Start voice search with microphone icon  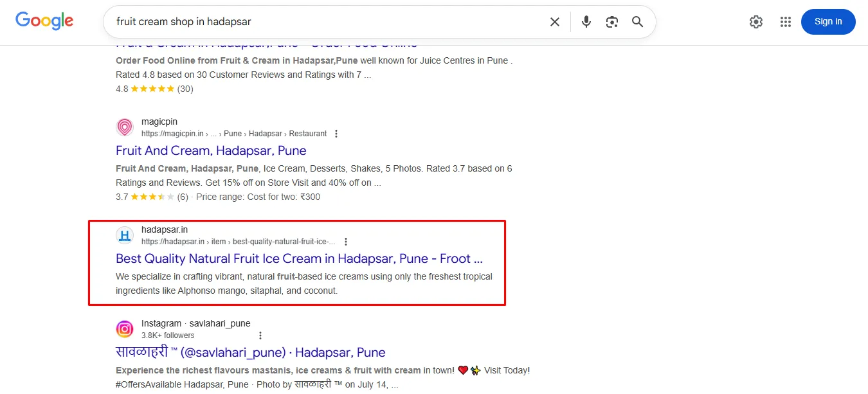(586, 22)
